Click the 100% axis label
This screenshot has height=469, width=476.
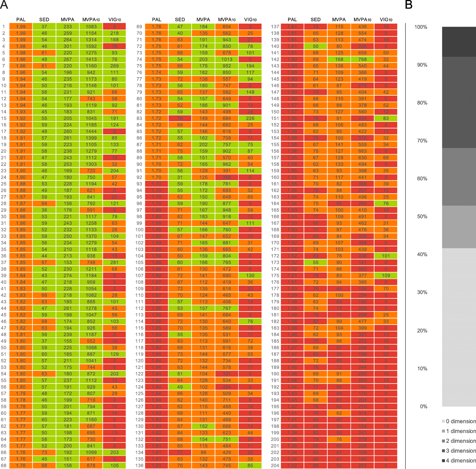click(420, 27)
